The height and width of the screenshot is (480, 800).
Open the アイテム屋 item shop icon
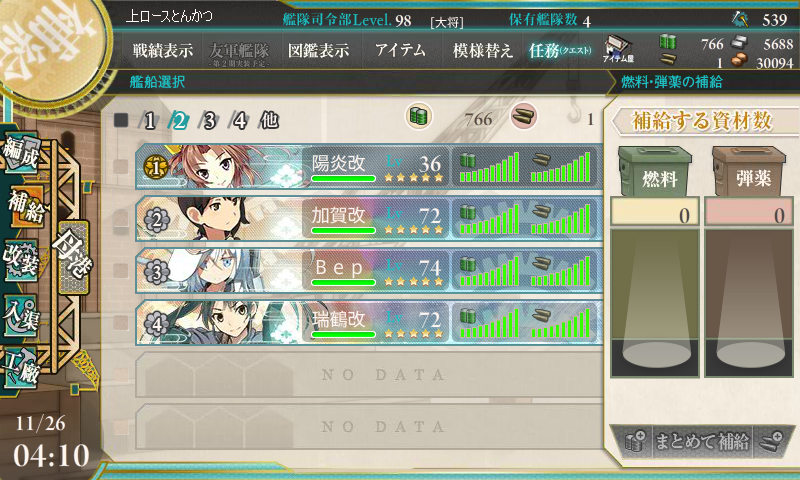click(x=617, y=49)
